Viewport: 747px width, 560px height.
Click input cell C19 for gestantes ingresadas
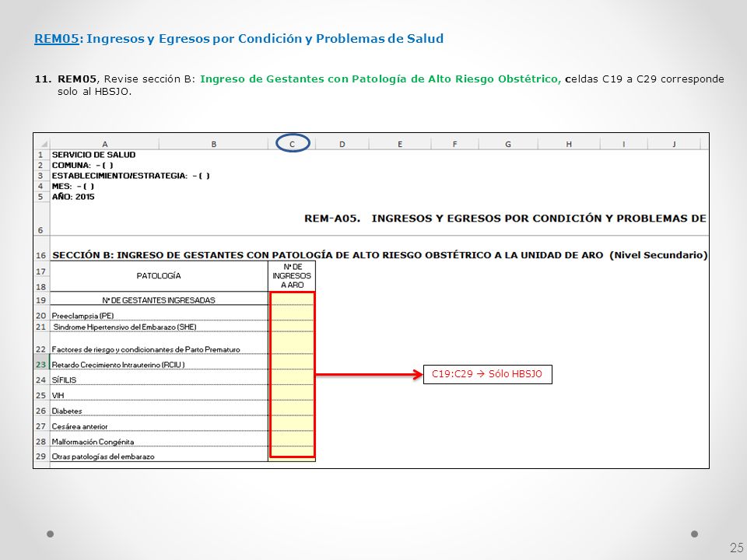tap(292, 299)
